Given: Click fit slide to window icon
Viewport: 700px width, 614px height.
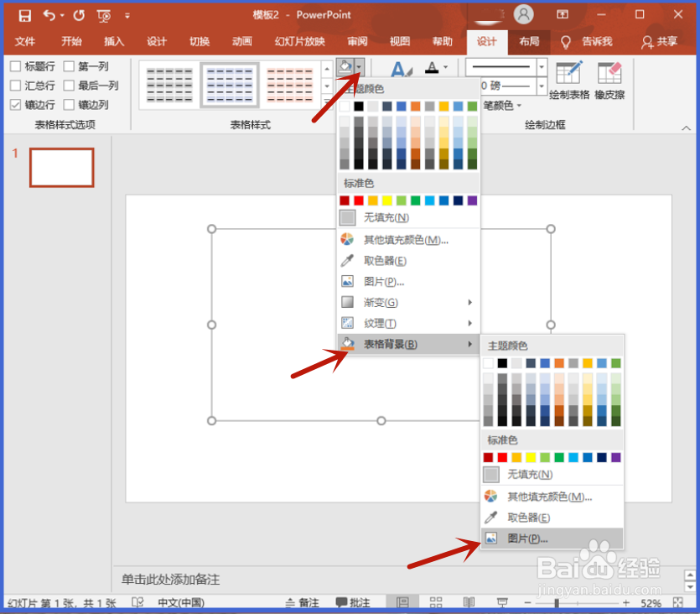Looking at the screenshot, I should 677,603.
